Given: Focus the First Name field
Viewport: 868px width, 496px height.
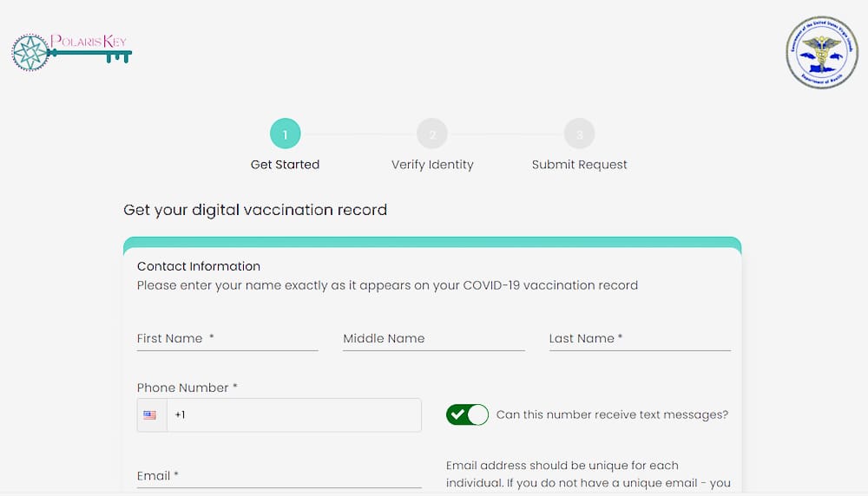Looking at the screenshot, I should pos(227,338).
